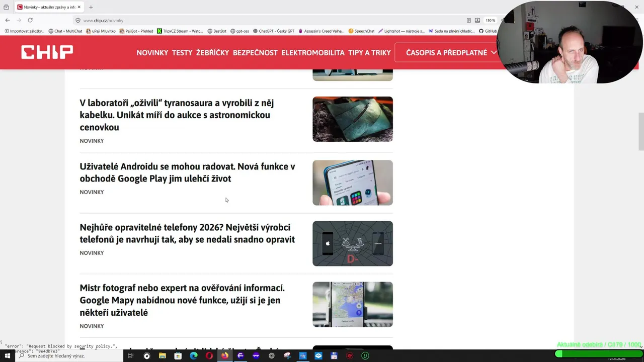This screenshot has width=644, height=362.
Task: Go back using browser back arrow
Action: [7, 20]
